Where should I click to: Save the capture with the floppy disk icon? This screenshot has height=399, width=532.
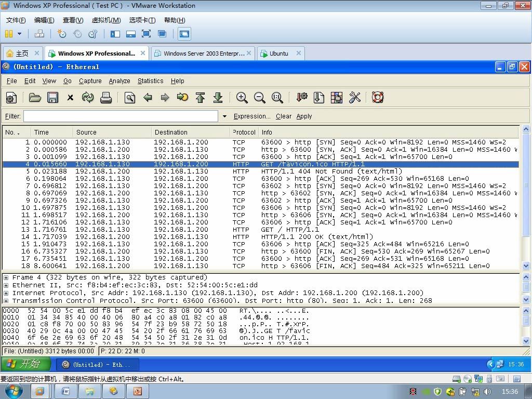pos(52,98)
